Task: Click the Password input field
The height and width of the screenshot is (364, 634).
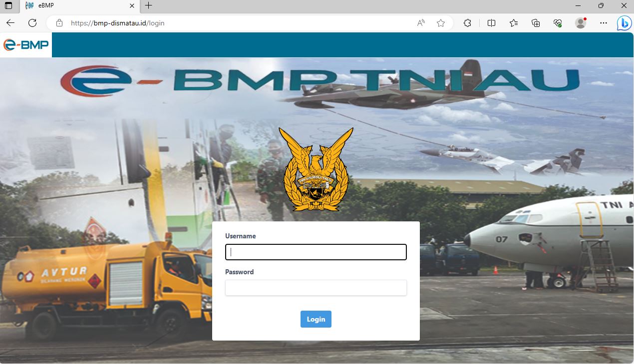Action: [x=316, y=288]
